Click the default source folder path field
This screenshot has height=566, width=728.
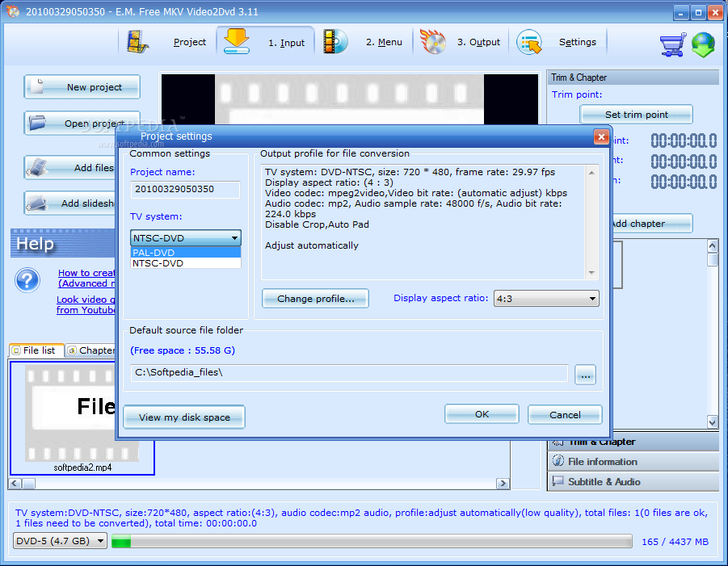(x=349, y=373)
